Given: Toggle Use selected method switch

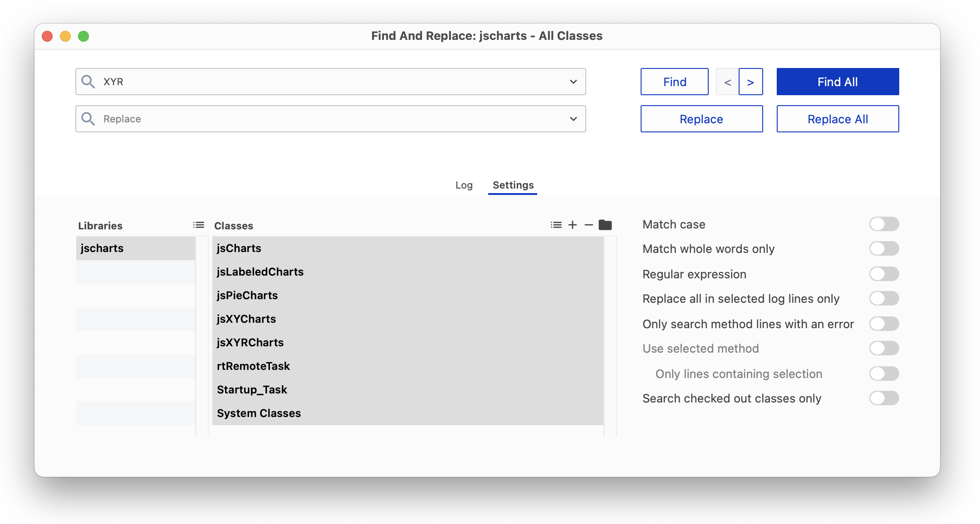Looking at the screenshot, I should (884, 349).
